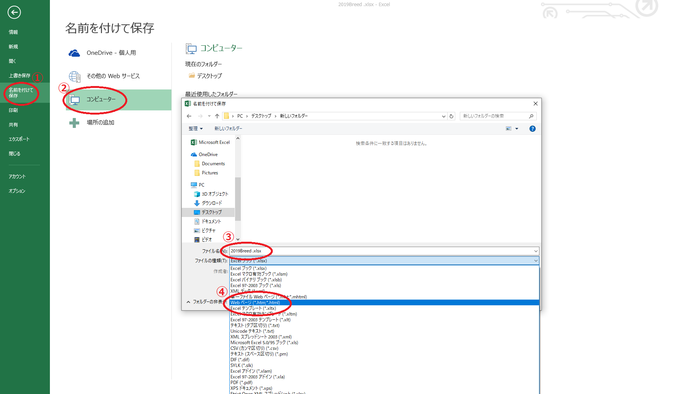Collapse the file type dropdown

click(x=536, y=260)
